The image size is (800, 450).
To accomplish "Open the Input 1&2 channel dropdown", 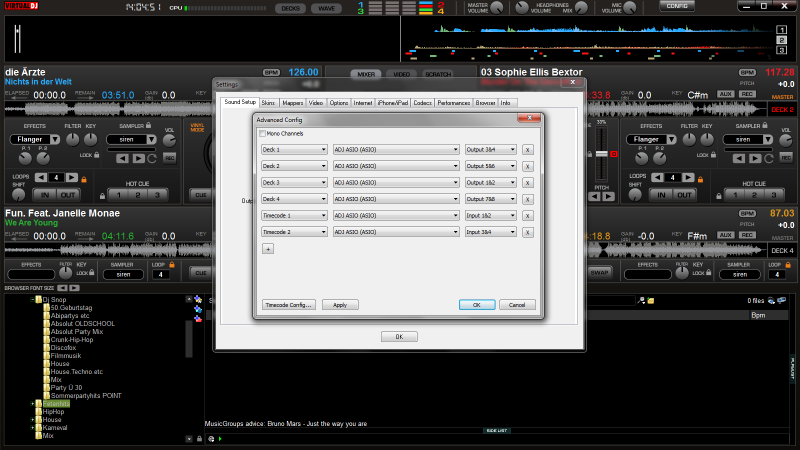I will point(491,216).
